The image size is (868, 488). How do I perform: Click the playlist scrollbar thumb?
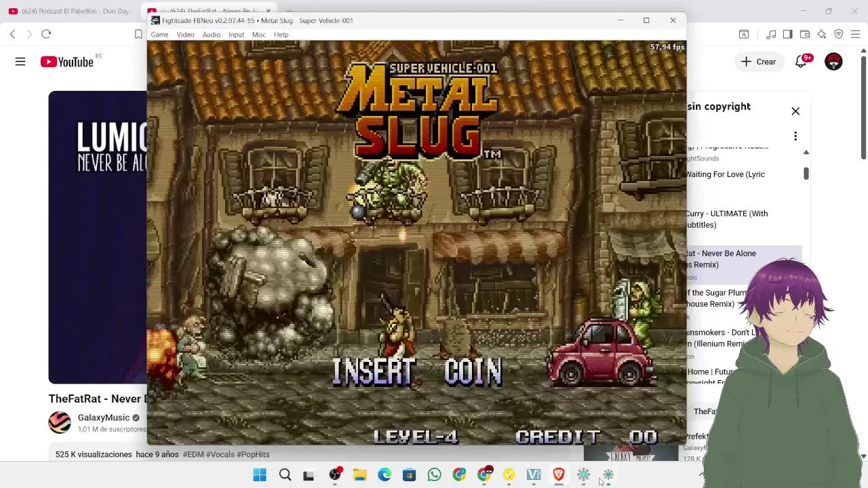coord(806,174)
